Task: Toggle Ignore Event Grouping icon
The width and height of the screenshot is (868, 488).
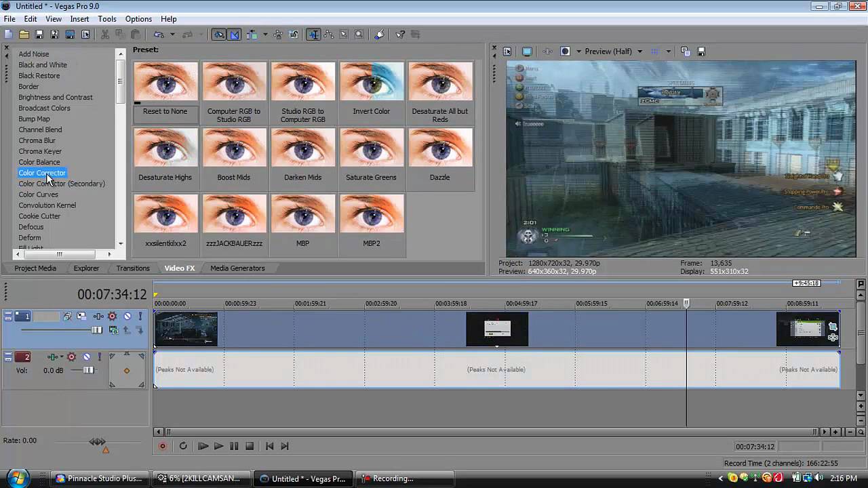Action: coord(293,35)
